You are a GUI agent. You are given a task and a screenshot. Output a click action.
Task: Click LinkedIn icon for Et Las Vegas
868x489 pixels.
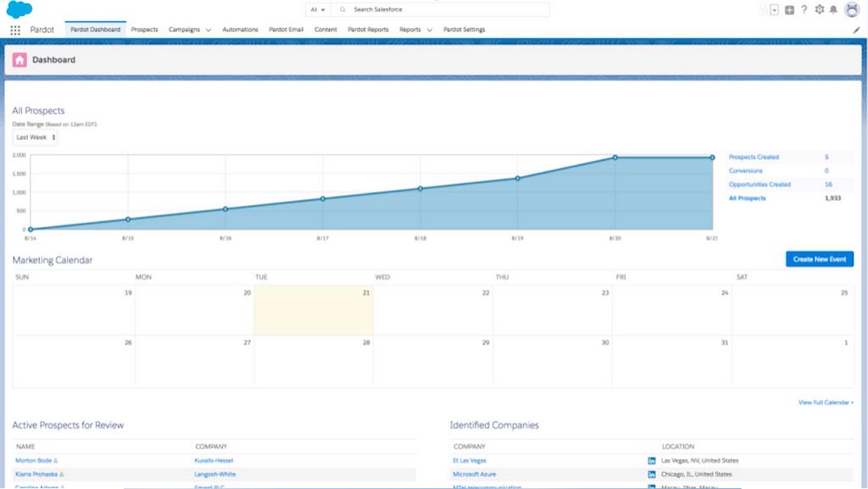tap(651, 460)
